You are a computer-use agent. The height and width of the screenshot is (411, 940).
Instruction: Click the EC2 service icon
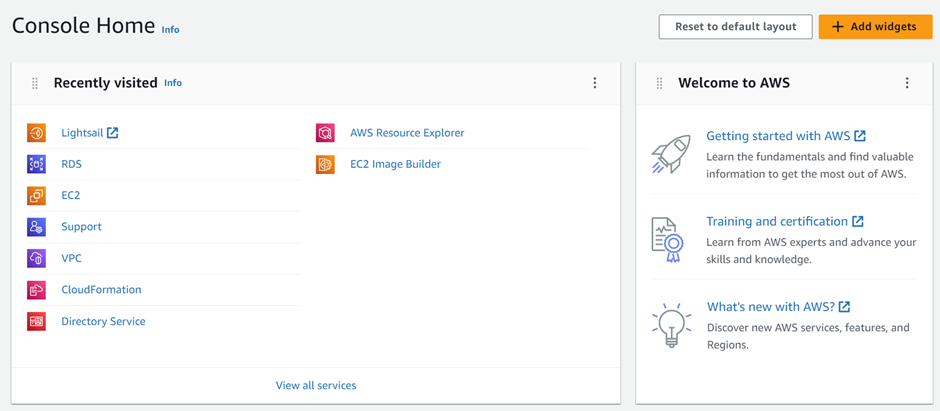37,195
